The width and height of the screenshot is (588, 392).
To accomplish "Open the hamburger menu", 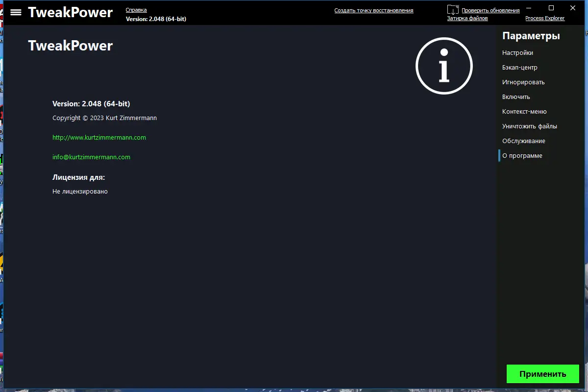I will 16,12.
